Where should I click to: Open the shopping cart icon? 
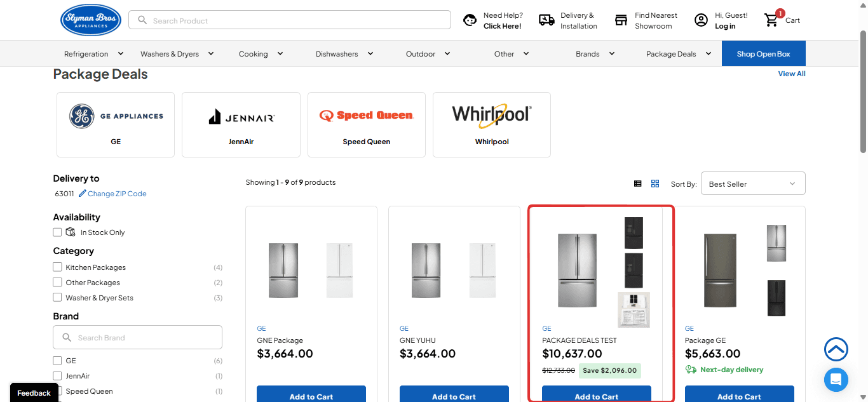tap(772, 19)
